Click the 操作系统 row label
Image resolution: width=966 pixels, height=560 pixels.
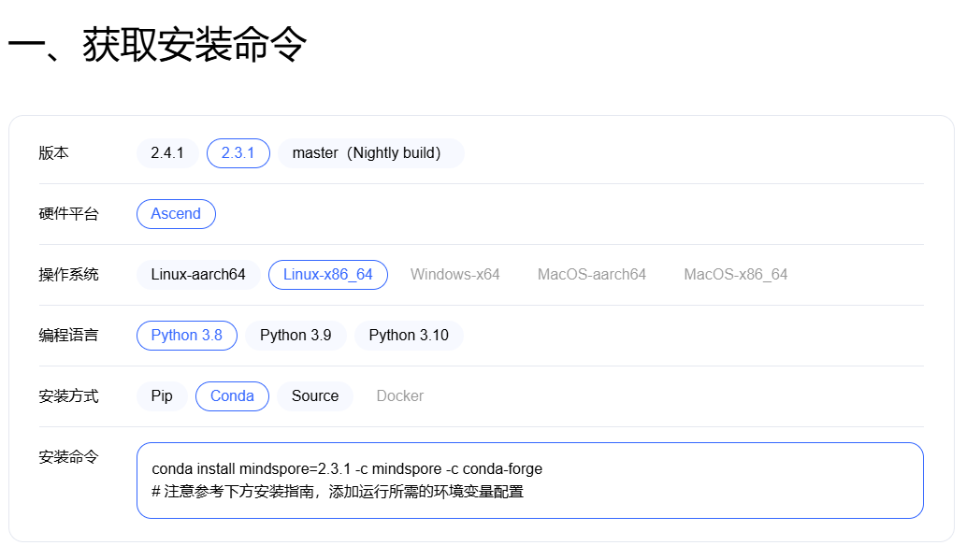68,275
